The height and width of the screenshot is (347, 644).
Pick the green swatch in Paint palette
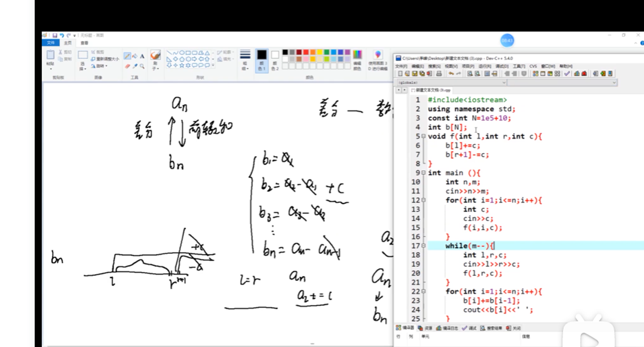(x=326, y=52)
